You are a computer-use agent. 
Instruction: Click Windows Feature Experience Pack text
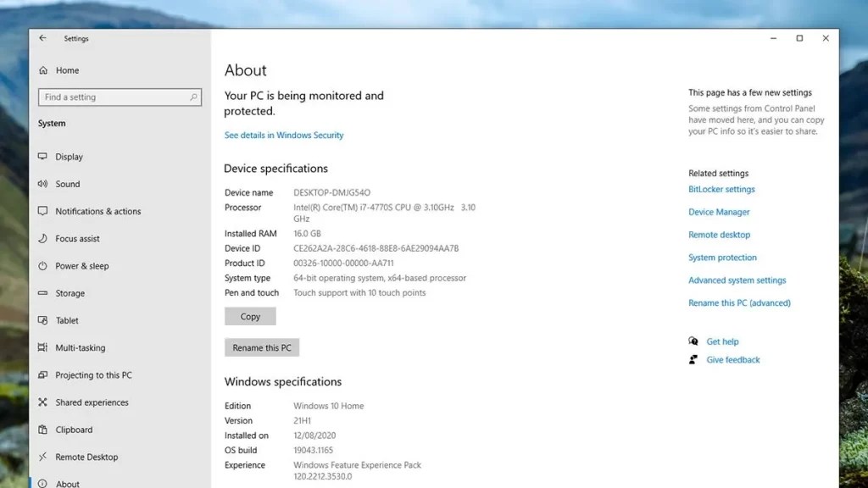coord(357,470)
